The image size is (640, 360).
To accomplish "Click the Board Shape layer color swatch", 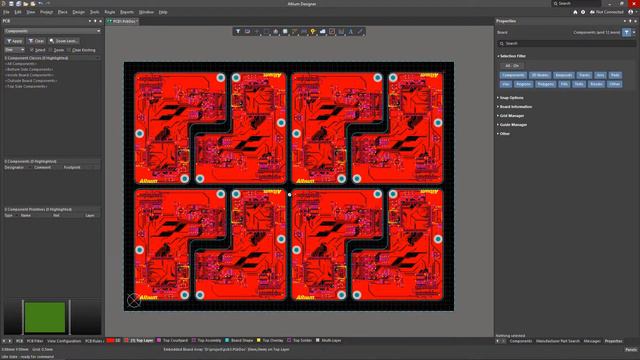I will click(x=227, y=340).
